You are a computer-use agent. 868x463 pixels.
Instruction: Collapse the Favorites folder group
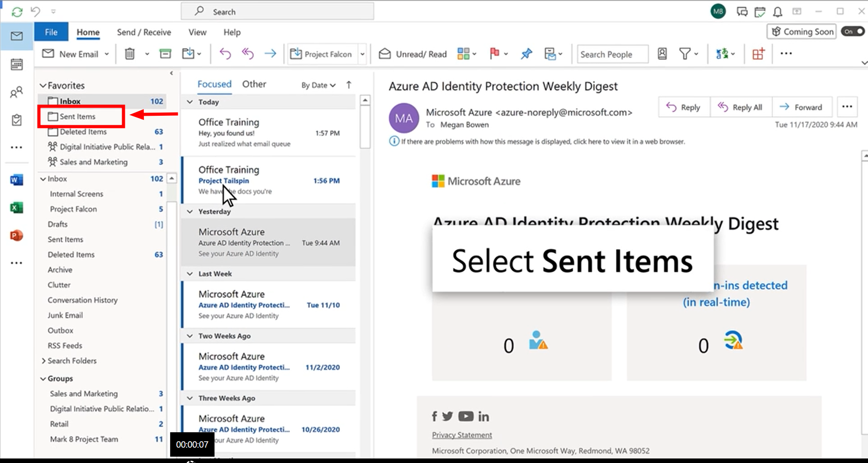click(x=43, y=85)
